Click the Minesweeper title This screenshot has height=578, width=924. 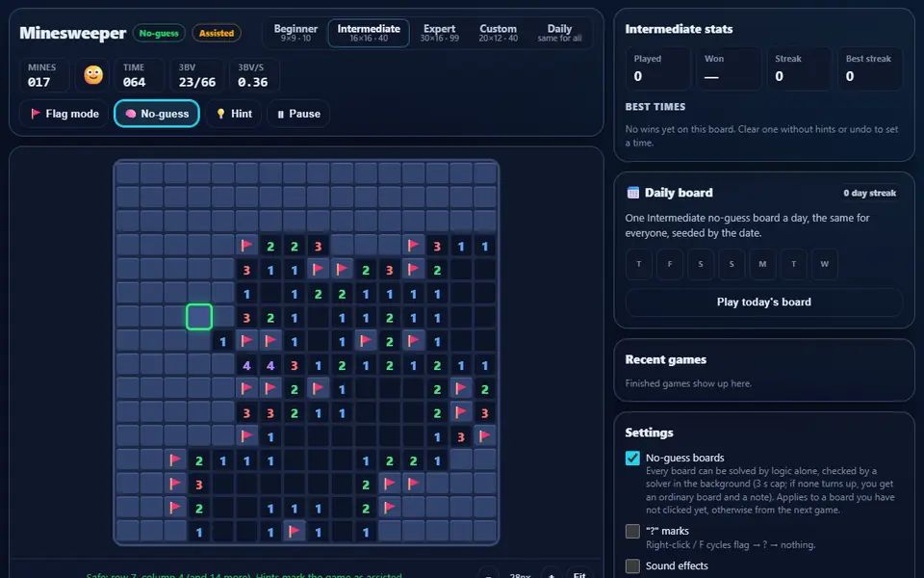pyautogui.click(x=72, y=33)
